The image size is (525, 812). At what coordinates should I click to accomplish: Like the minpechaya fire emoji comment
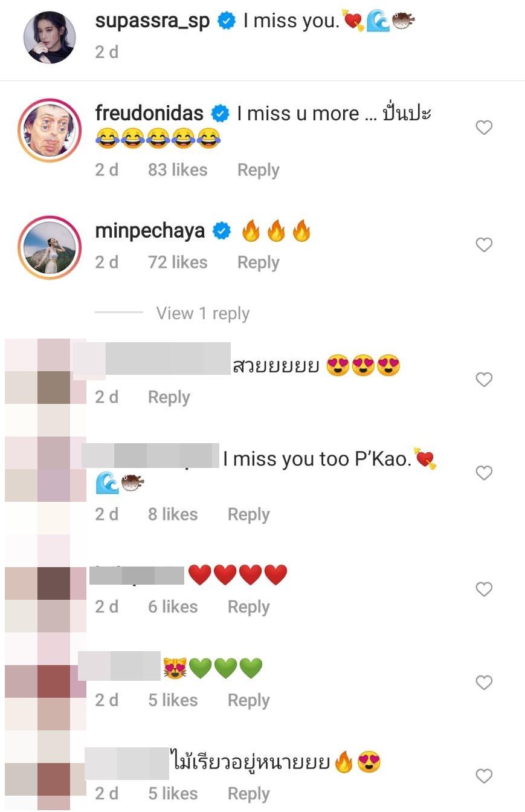coord(484,245)
